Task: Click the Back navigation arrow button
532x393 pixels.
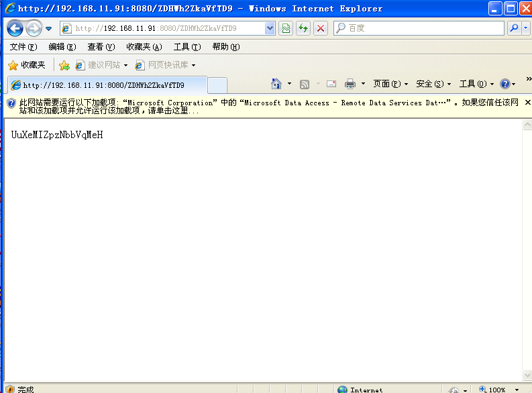Action: click(15, 28)
